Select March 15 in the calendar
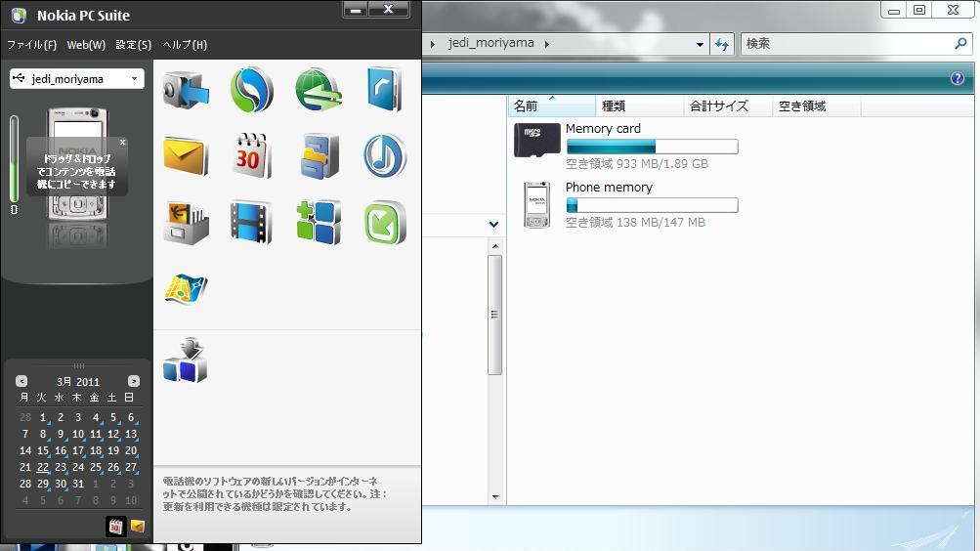 click(x=42, y=450)
